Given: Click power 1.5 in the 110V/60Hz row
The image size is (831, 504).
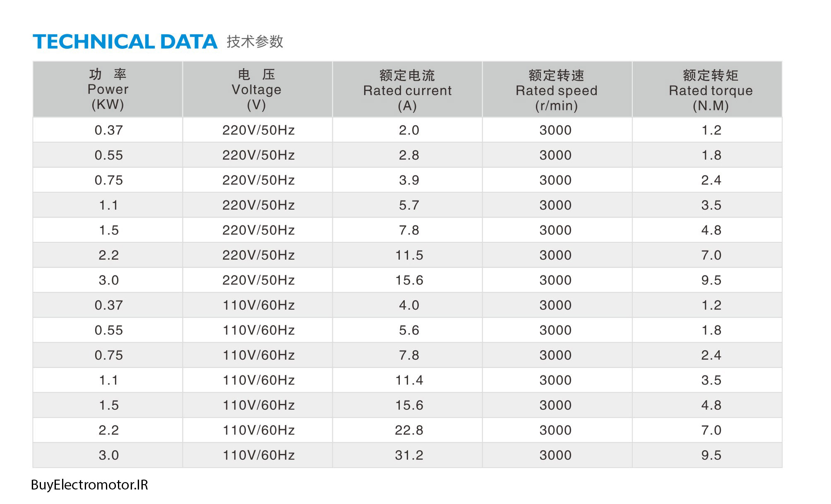Looking at the screenshot, I should (108, 405).
